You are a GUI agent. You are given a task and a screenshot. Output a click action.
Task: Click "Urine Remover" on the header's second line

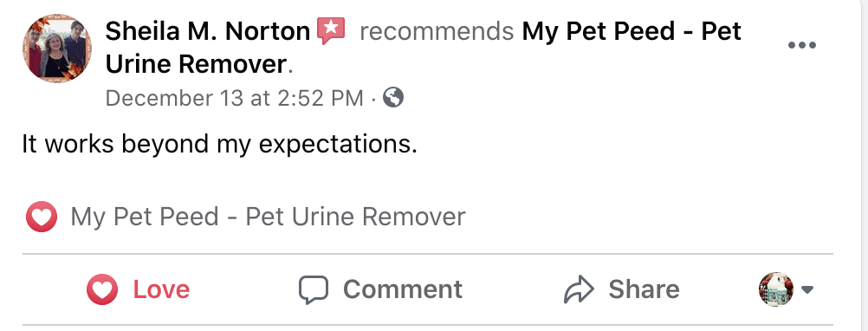tap(195, 64)
